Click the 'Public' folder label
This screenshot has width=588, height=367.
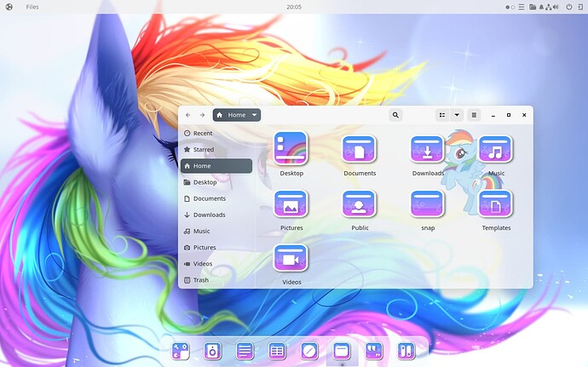(x=360, y=227)
